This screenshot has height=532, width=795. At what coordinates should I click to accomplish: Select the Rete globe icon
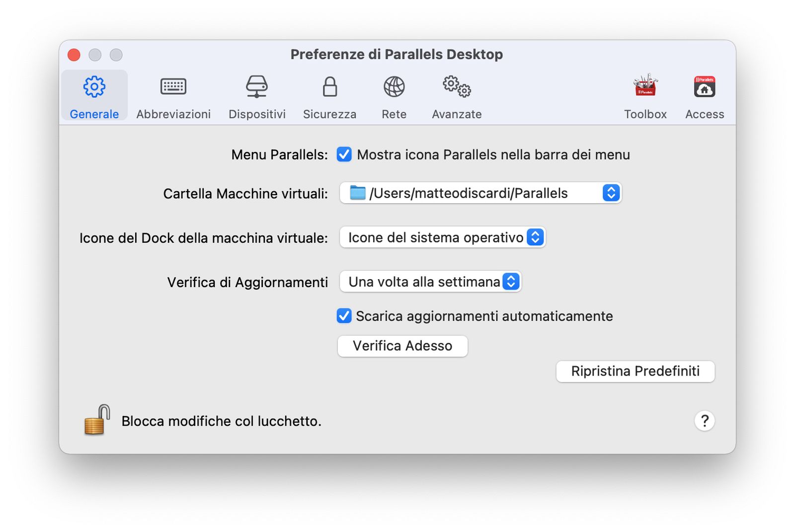pos(394,87)
